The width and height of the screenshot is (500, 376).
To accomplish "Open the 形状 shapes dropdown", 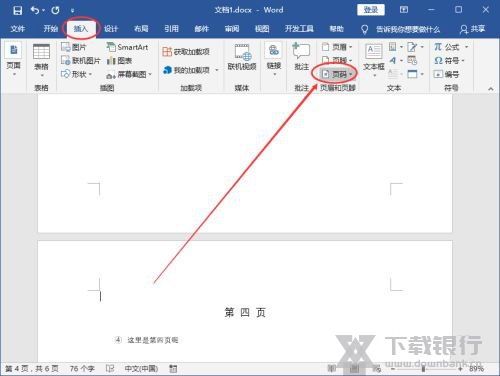I will 77,74.
